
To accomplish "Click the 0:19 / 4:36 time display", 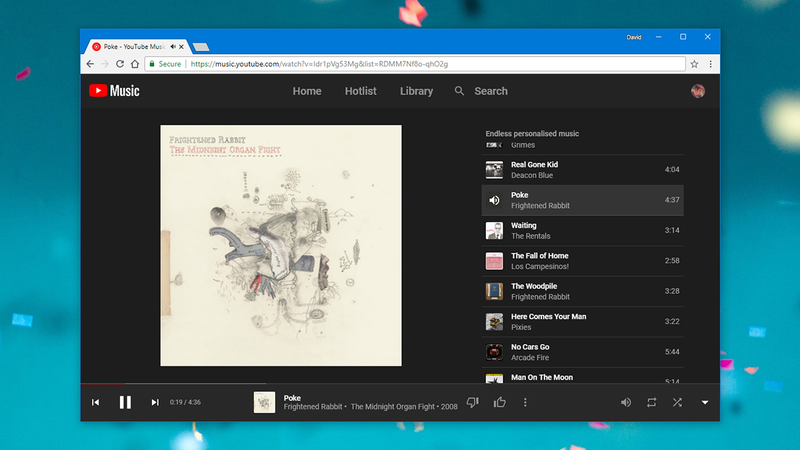I will click(185, 402).
